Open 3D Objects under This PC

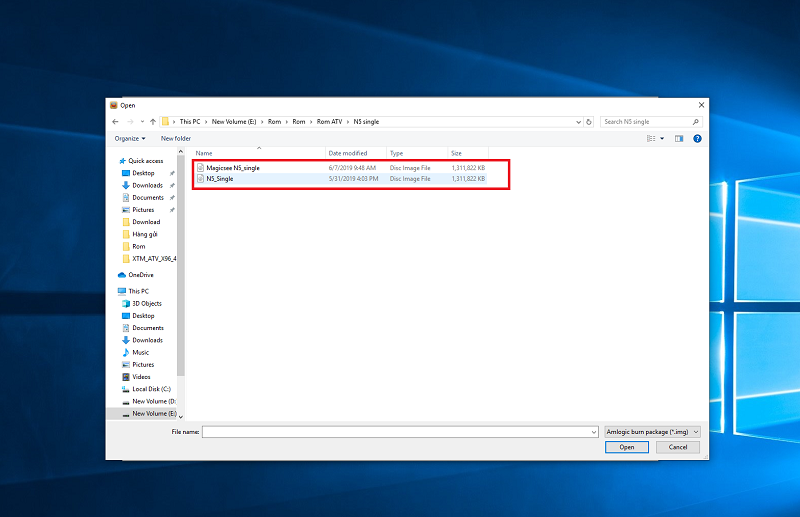(x=146, y=303)
